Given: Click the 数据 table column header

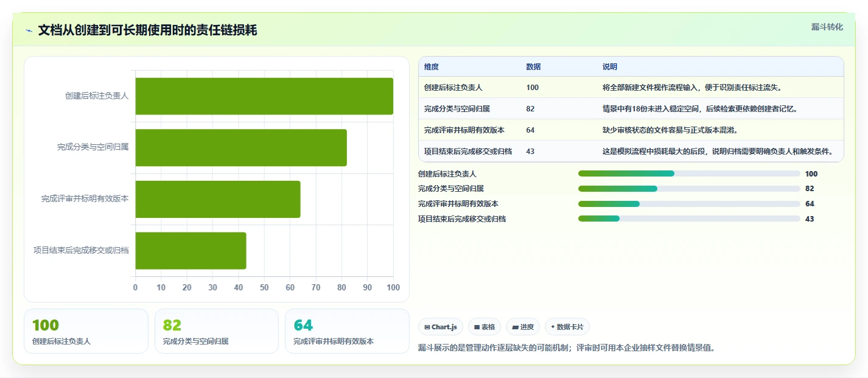Looking at the screenshot, I should (x=533, y=67).
